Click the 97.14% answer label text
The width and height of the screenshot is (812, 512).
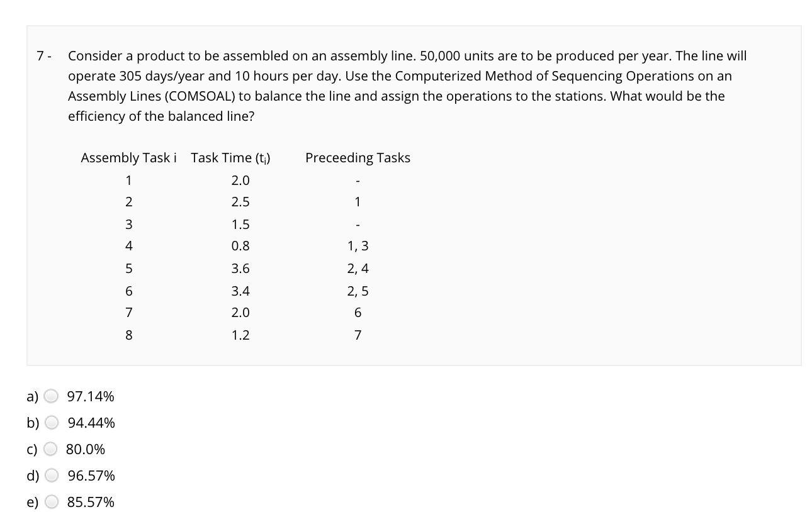coord(91,396)
